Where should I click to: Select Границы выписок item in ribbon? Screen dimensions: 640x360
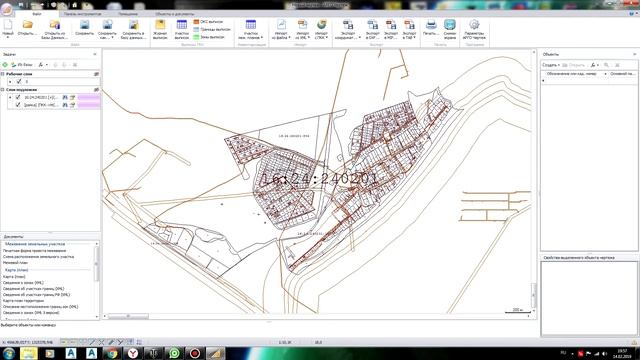tap(212, 29)
